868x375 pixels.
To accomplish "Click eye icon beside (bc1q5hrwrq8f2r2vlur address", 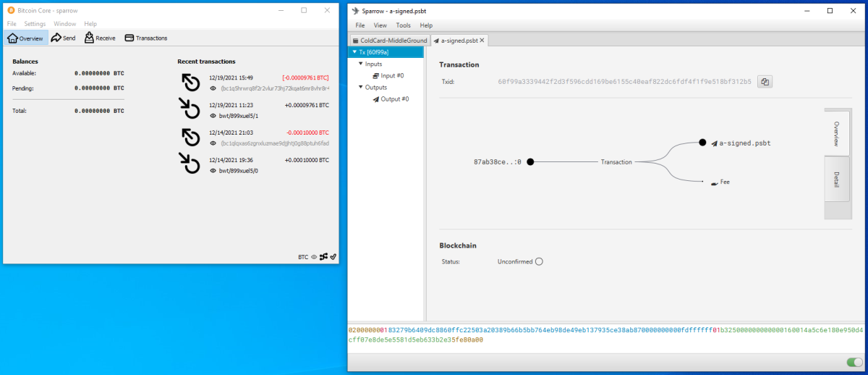I will coord(213,88).
